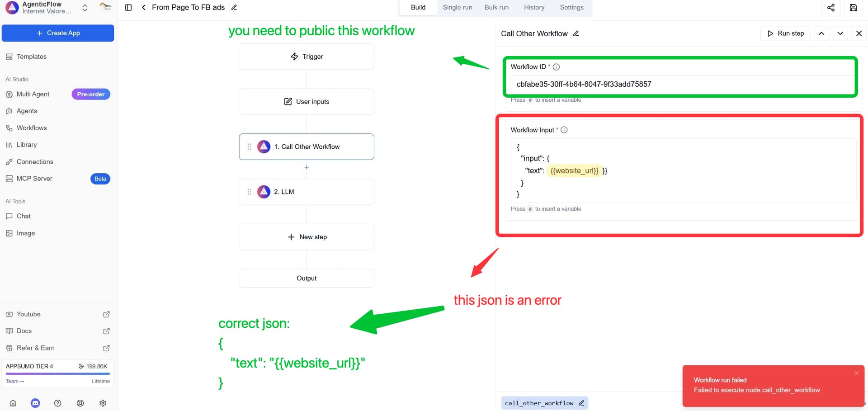This screenshot has height=411, width=868.
Task: Open the Settings tab
Action: (x=571, y=7)
